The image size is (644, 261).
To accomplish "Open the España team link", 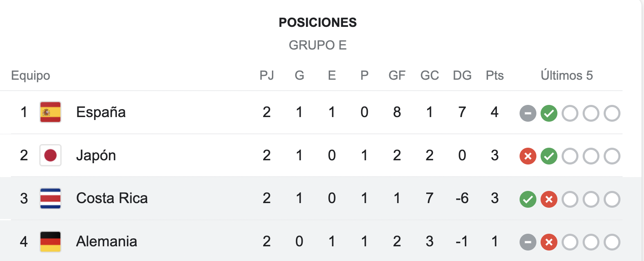I will point(101,112).
